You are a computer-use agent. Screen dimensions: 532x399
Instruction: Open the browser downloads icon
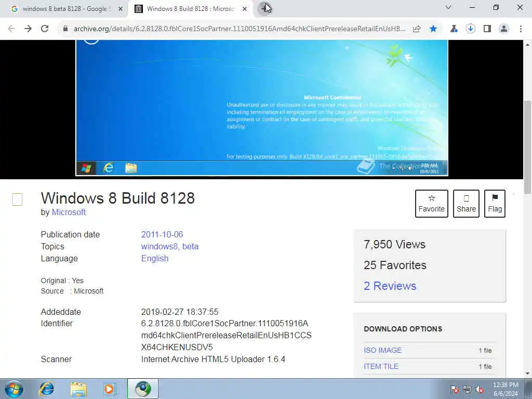pos(470,29)
